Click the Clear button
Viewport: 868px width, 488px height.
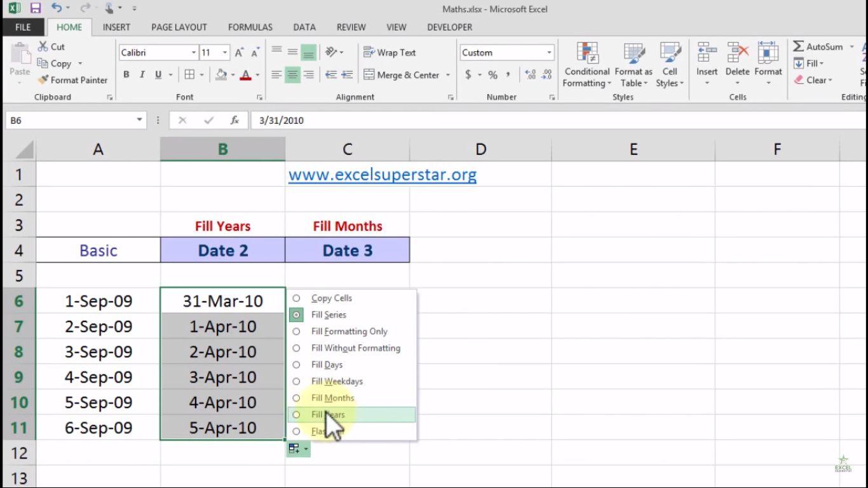(813, 80)
